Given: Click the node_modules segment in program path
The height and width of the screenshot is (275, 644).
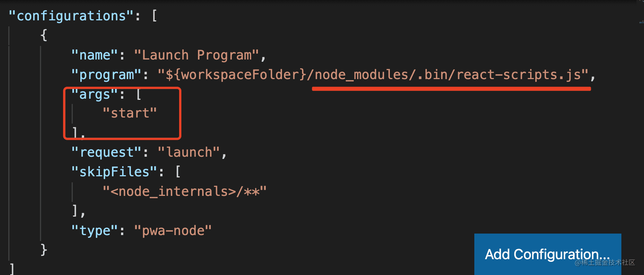Looking at the screenshot, I should point(362,75).
